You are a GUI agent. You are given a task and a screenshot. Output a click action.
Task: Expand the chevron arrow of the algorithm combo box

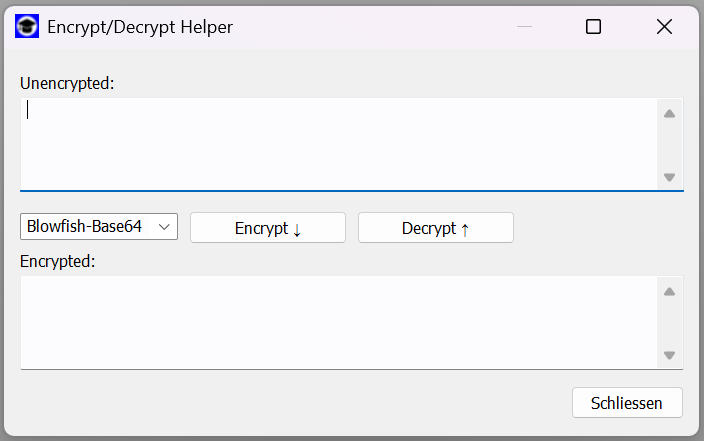point(164,227)
